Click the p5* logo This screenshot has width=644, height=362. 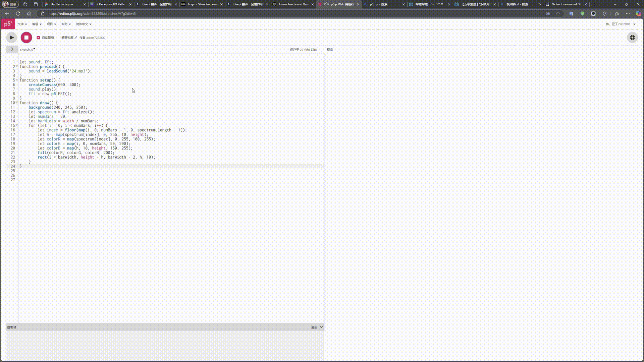click(x=7, y=24)
